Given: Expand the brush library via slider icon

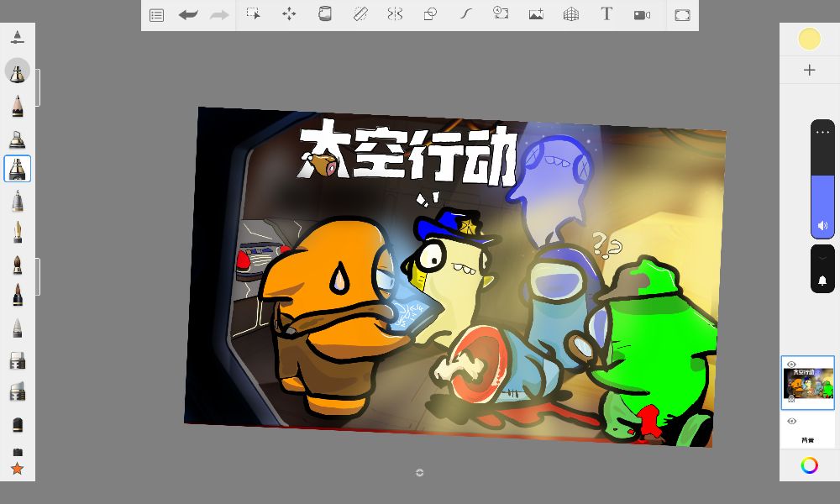Looking at the screenshot, I should (x=18, y=37).
